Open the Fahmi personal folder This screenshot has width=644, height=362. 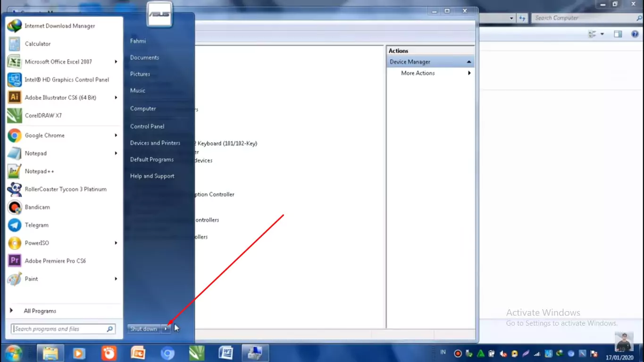click(138, 41)
